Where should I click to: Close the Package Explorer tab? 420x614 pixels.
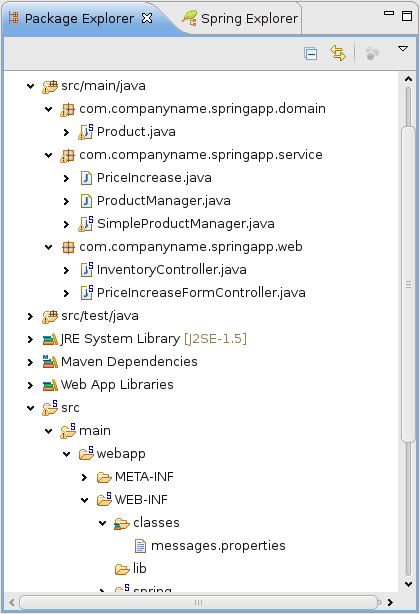[147, 18]
